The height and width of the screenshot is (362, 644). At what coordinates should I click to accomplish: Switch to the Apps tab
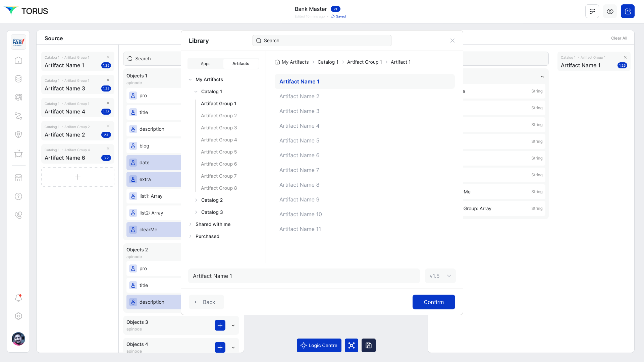205,64
